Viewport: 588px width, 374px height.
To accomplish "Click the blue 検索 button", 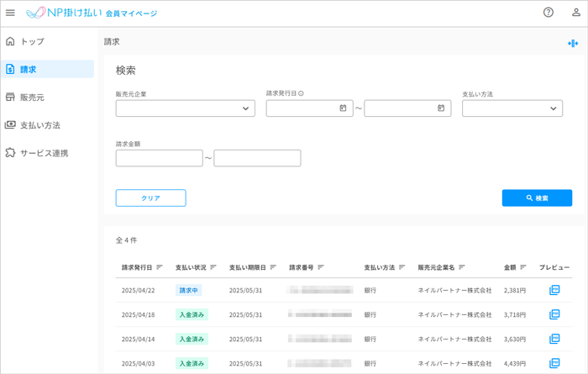I will click(537, 198).
